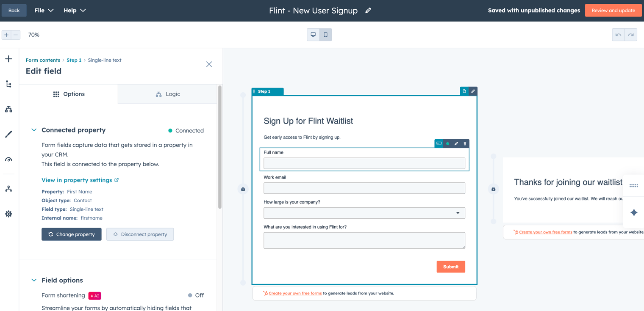Click the lock icon left of Step 1

(x=243, y=189)
